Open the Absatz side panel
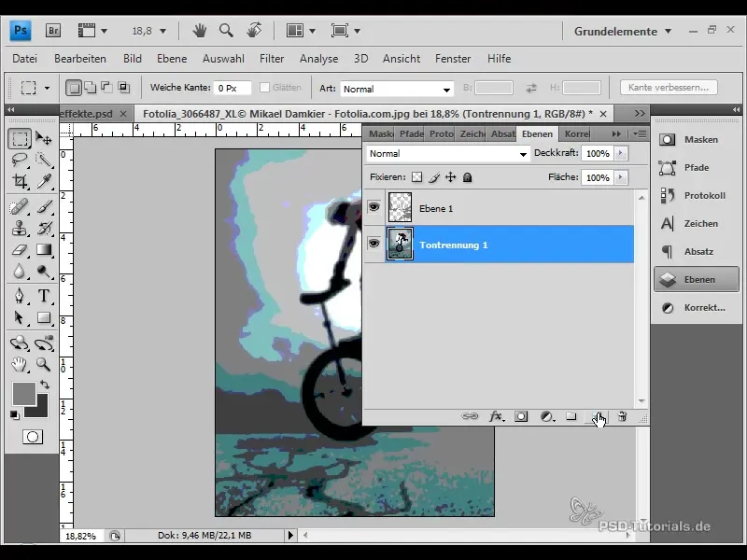This screenshot has height=560, width=747. tap(696, 251)
